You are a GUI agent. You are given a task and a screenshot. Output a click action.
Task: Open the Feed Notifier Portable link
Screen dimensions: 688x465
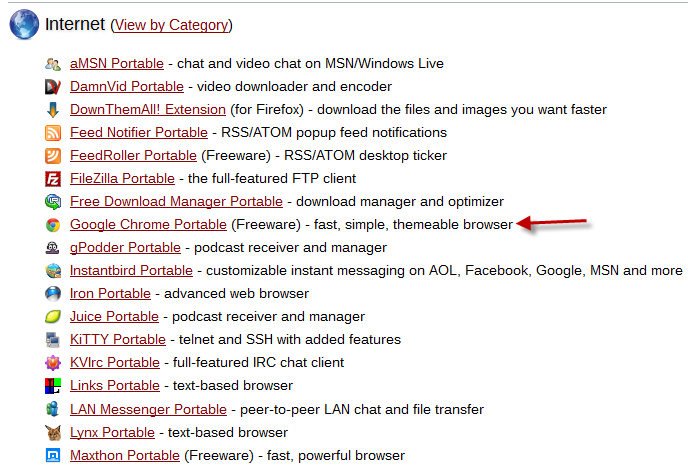tap(139, 132)
